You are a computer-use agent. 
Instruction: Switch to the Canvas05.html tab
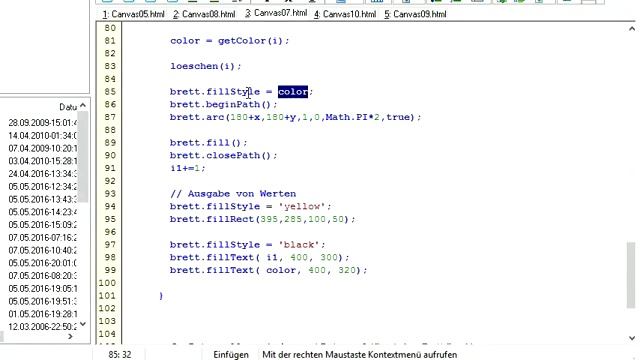point(133,14)
